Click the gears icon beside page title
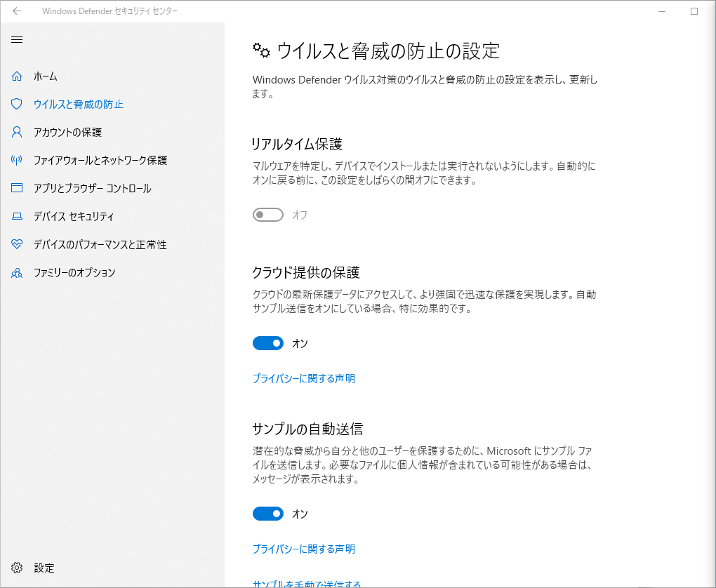This screenshot has height=588, width=716. point(261,50)
